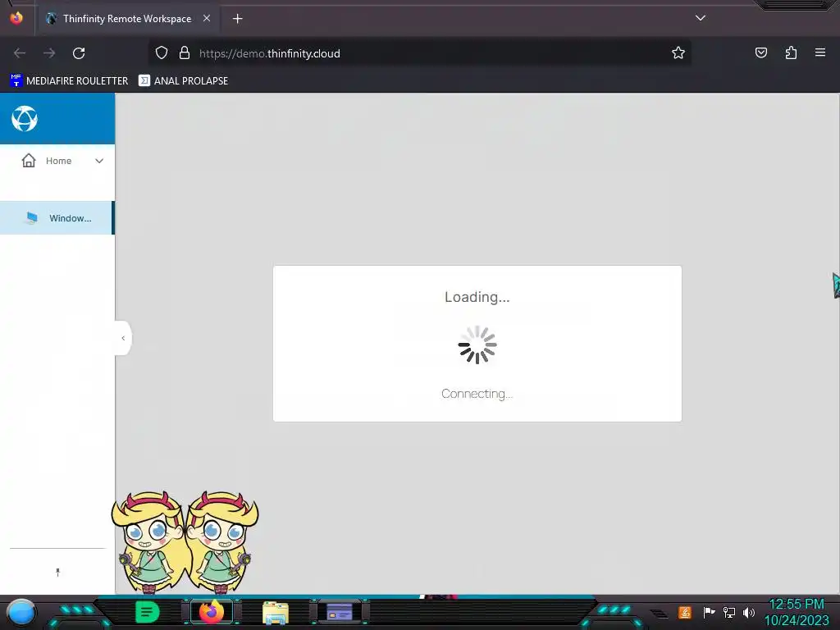
Task: Click the Firefox logo in the title bar
Action: 16,18
